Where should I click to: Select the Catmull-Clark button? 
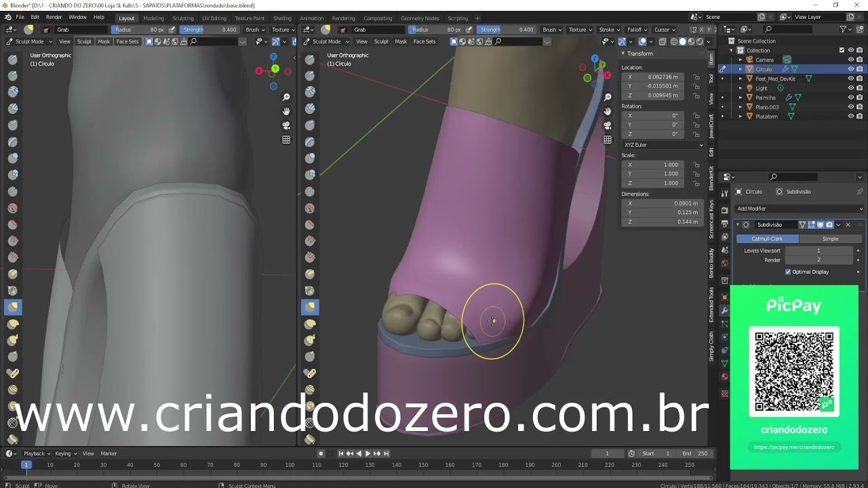[x=767, y=239]
